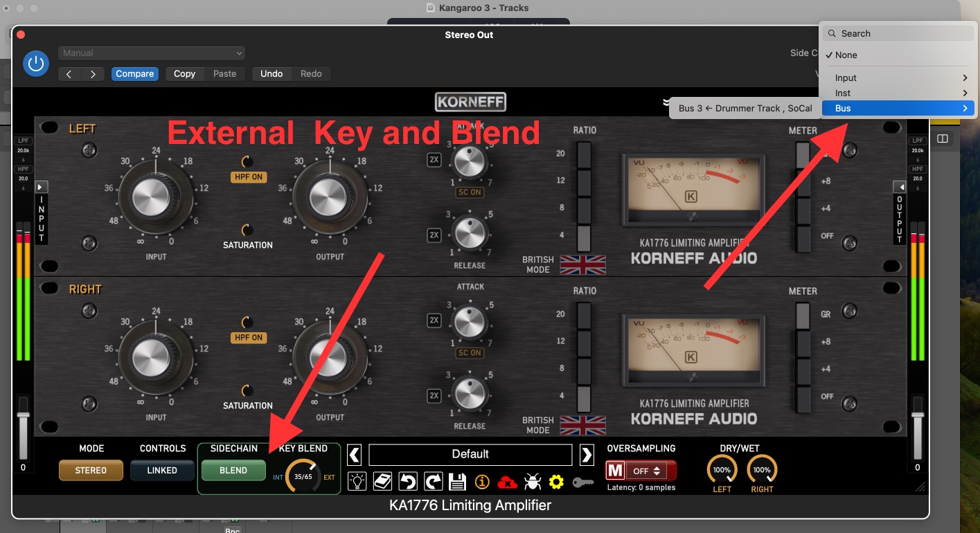Collapse the OUTPUT side panel arrow
Viewport: 980px width, 533px height.
(899, 187)
